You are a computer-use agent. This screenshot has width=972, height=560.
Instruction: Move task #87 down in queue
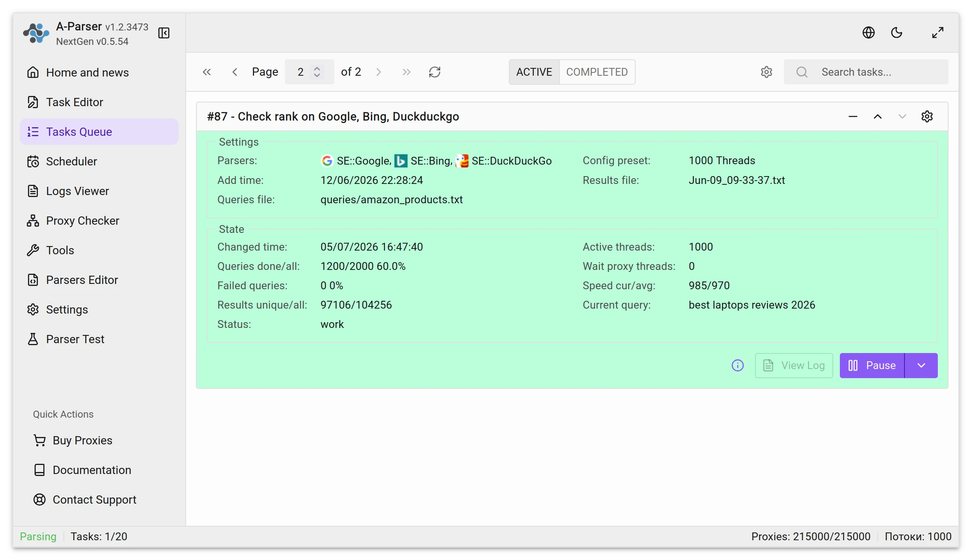(x=902, y=116)
